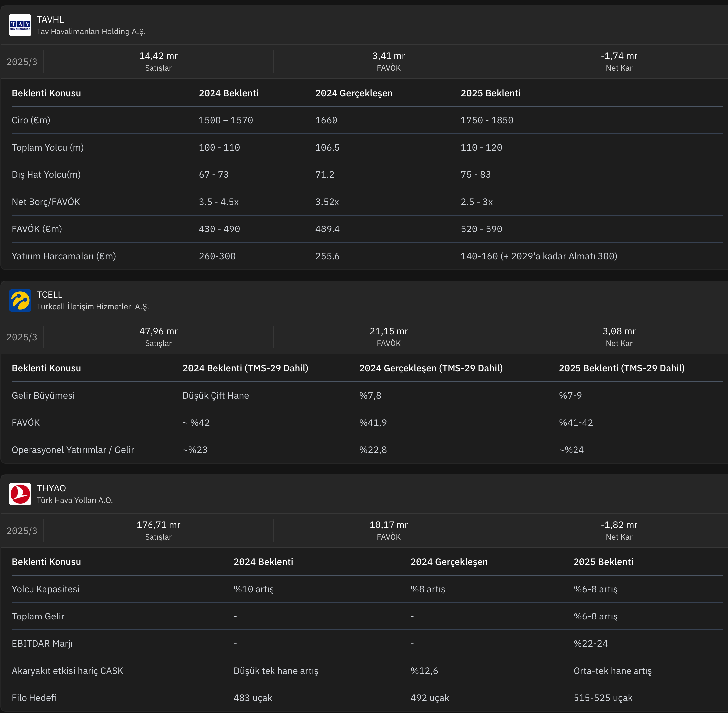Open the THYAO ticker link
The height and width of the screenshot is (713, 728).
tap(51, 488)
